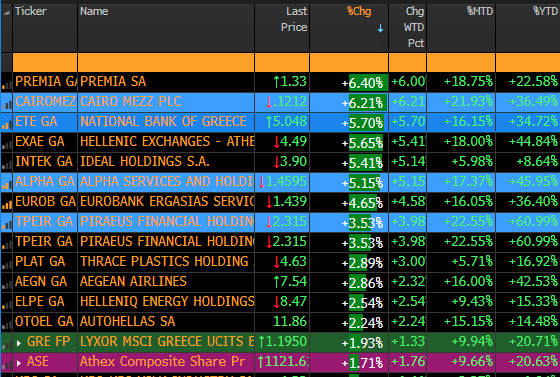Screen dimensions: 560x377
Task: Select ALPHA SERVICES AND HOLDI name cell
Action: tap(166, 182)
